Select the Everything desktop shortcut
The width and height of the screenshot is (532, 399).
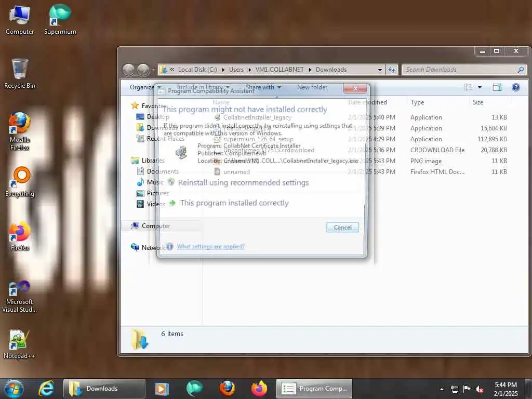point(20,182)
